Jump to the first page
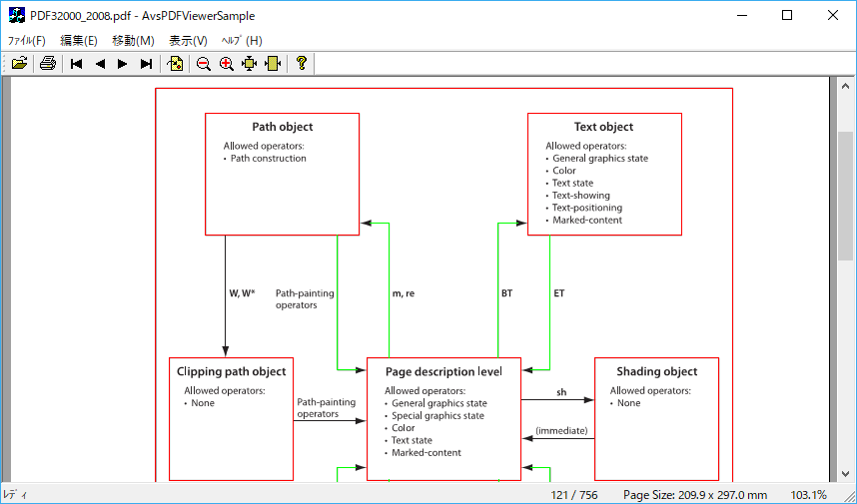This screenshot has height=504, width=857. pyautogui.click(x=77, y=64)
